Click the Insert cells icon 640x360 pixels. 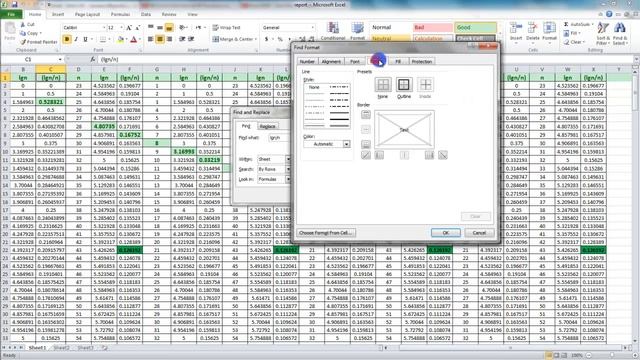pyautogui.click(x=516, y=29)
